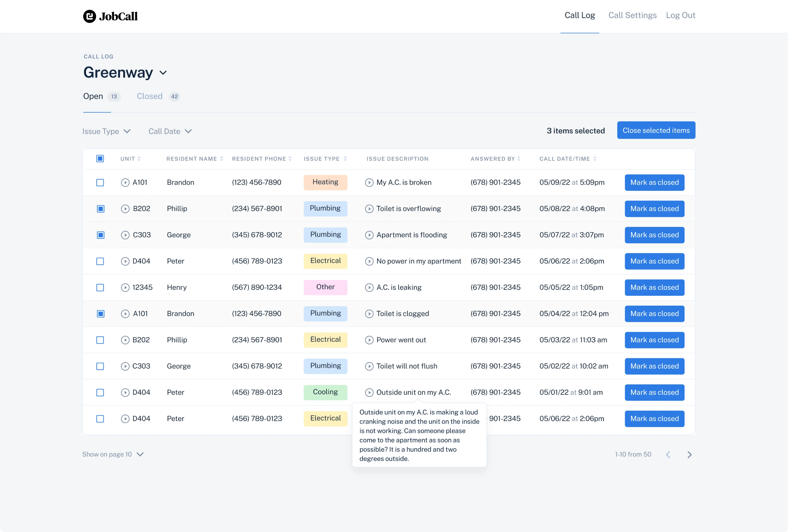Check the checkbox for the Heating A101 row
Screen dimensions: 788x532
pos(100,183)
